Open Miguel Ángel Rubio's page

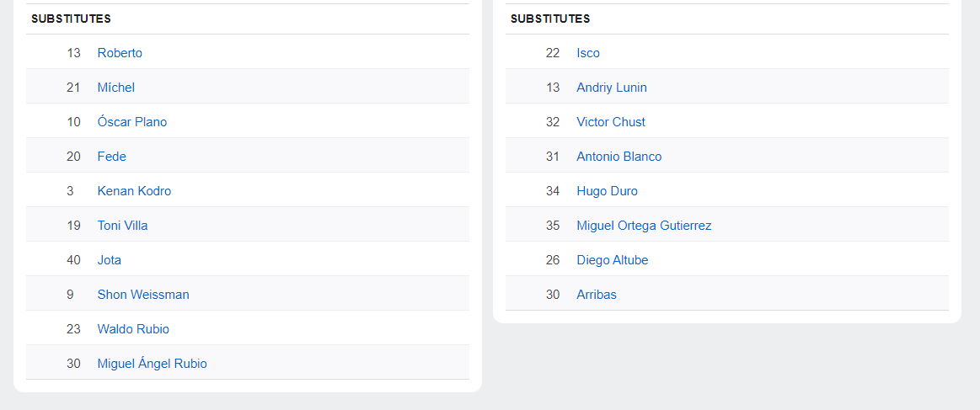(x=152, y=364)
